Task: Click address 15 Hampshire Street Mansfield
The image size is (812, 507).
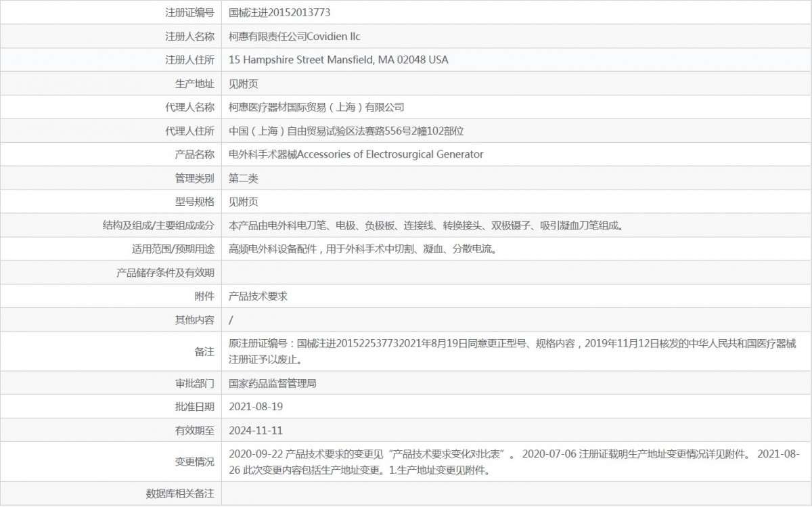Action: pyautogui.click(x=301, y=60)
